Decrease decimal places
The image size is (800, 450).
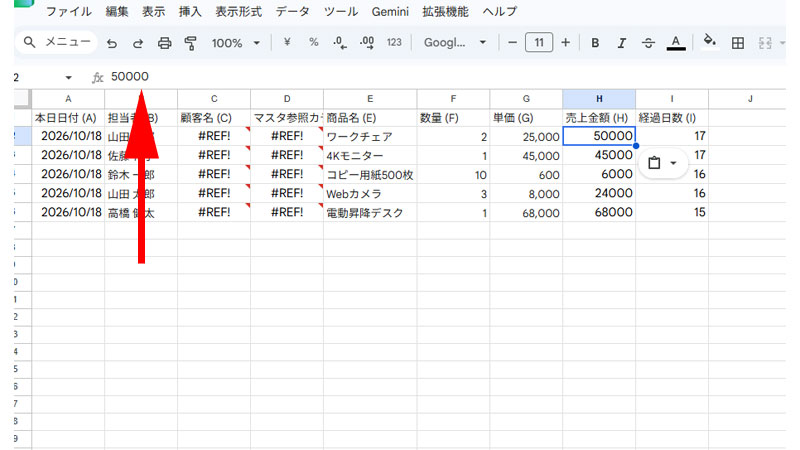(340, 43)
